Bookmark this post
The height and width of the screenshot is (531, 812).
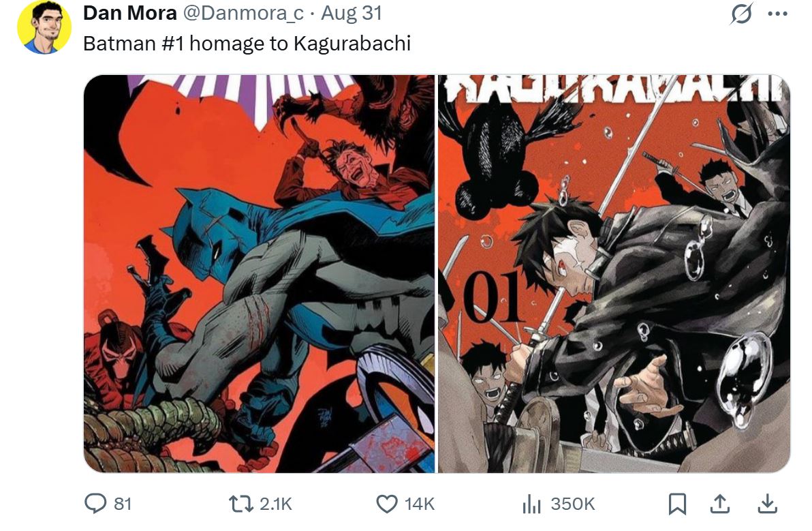tap(677, 504)
